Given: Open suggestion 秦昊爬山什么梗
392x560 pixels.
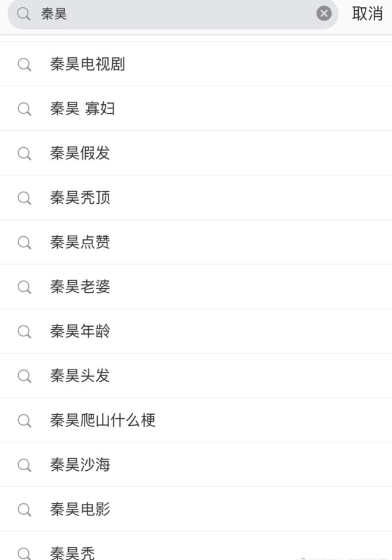Looking at the screenshot, I should click(196, 420).
